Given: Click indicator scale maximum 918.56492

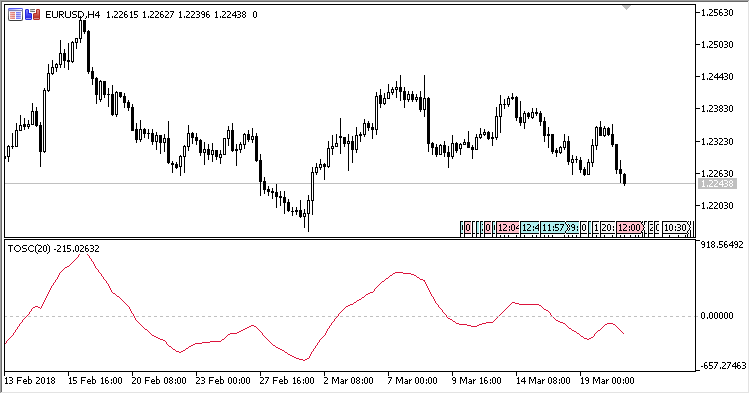Looking at the screenshot, I should (722, 245).
